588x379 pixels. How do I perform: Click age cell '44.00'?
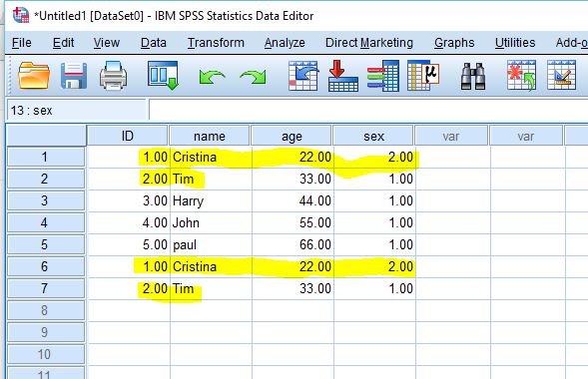293,200
